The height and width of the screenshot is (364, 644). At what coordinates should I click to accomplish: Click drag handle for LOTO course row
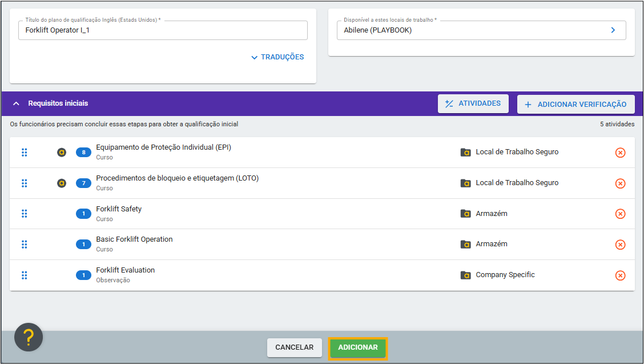click(x=25, y=183)
